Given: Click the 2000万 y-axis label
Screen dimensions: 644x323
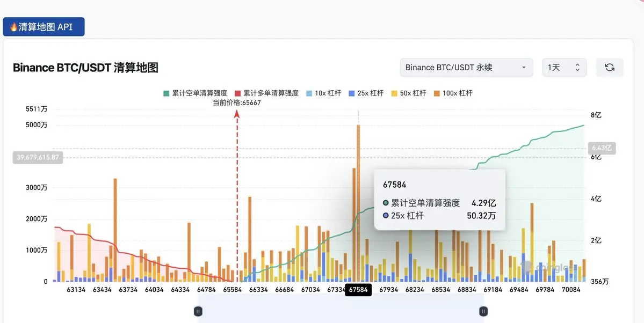Looking at the screenshot, I should (36, 219).
